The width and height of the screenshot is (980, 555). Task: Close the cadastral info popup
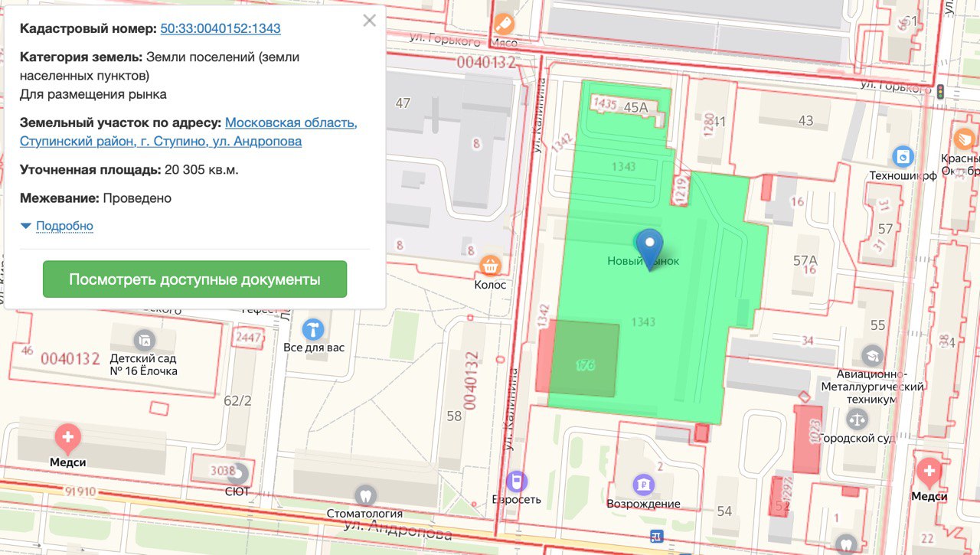pos(370,21)
